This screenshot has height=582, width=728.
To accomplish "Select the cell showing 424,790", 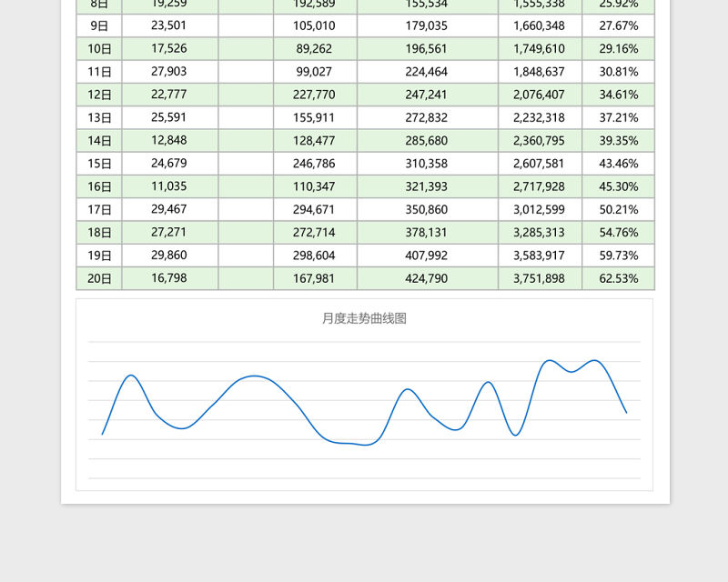I will (x=427, y=278).
